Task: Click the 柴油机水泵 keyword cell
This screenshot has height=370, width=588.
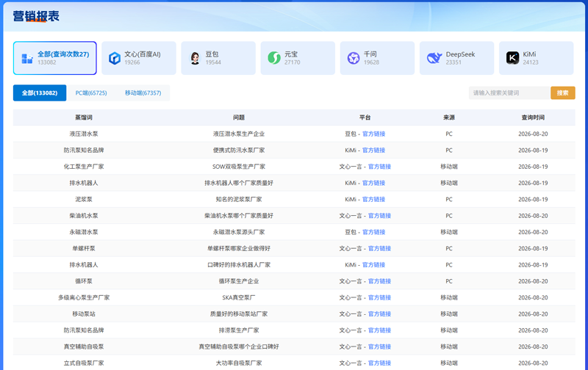Action: point(84,216)
